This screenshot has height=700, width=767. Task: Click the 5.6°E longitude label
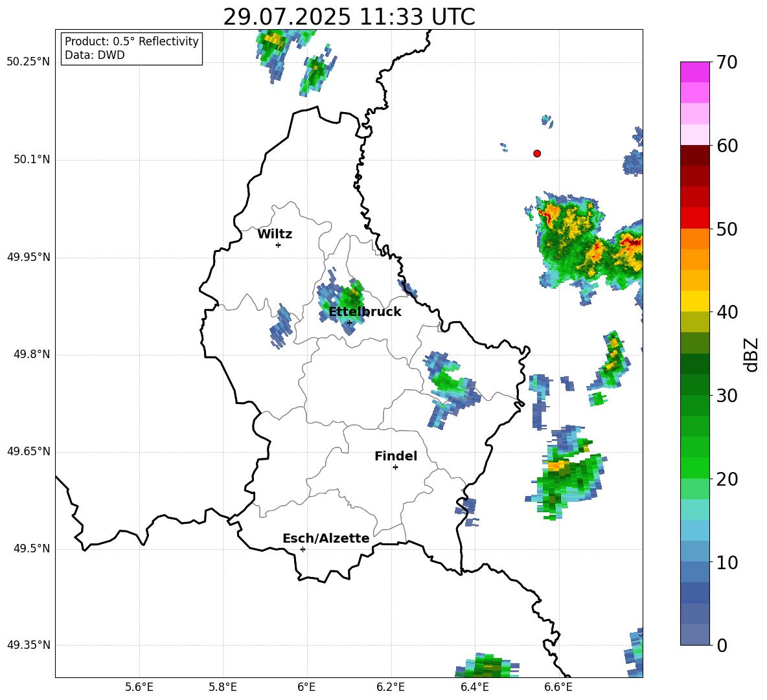(x=139, y=687)
